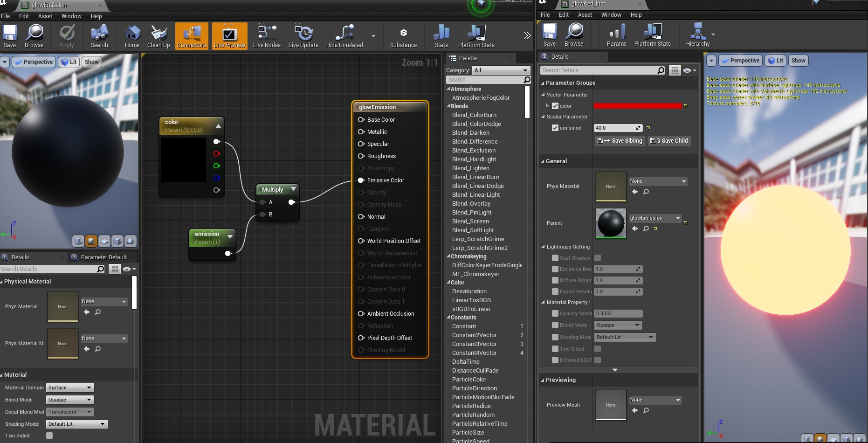Click the Save Sibling button

click(620, 141)
